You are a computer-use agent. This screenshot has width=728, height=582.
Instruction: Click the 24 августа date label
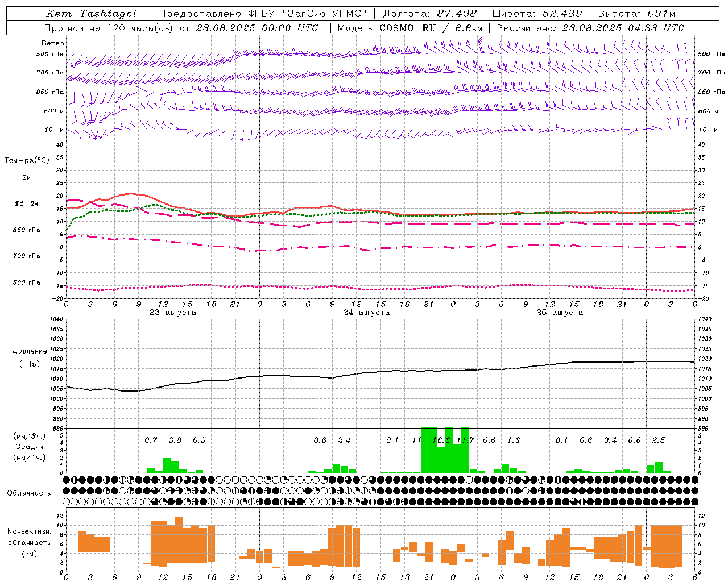click(366, 313)
